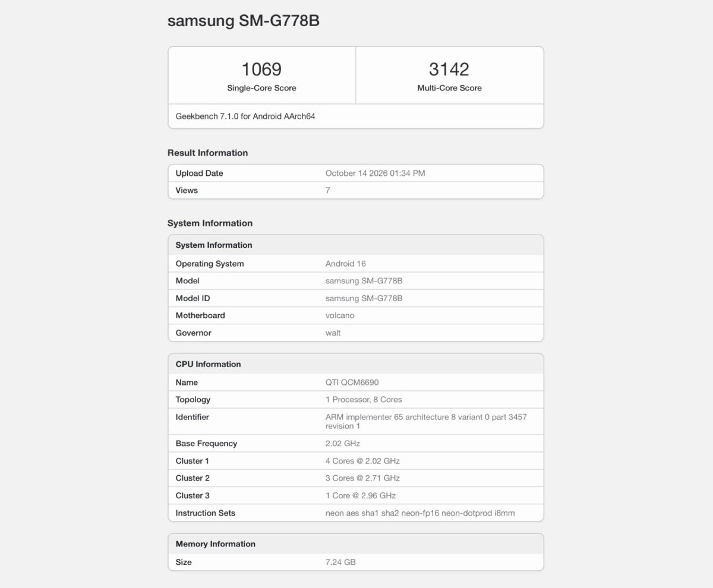Select the CPU name QTI QCM6690
Image resolution: width=713 pixels, height=588 pixels.
point(352,382)
